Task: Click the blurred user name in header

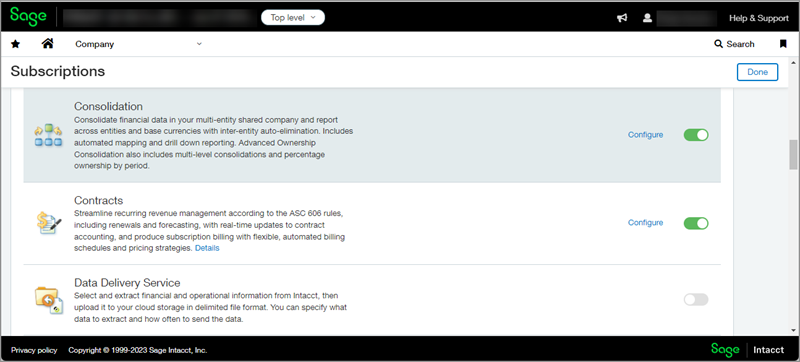Action: coord(687,18)
